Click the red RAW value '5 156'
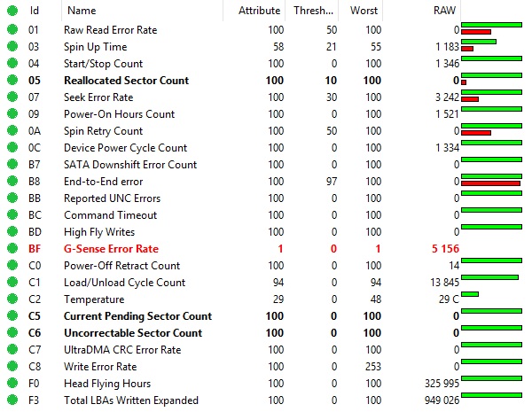532x412 pixels. (x=445, y=249)
